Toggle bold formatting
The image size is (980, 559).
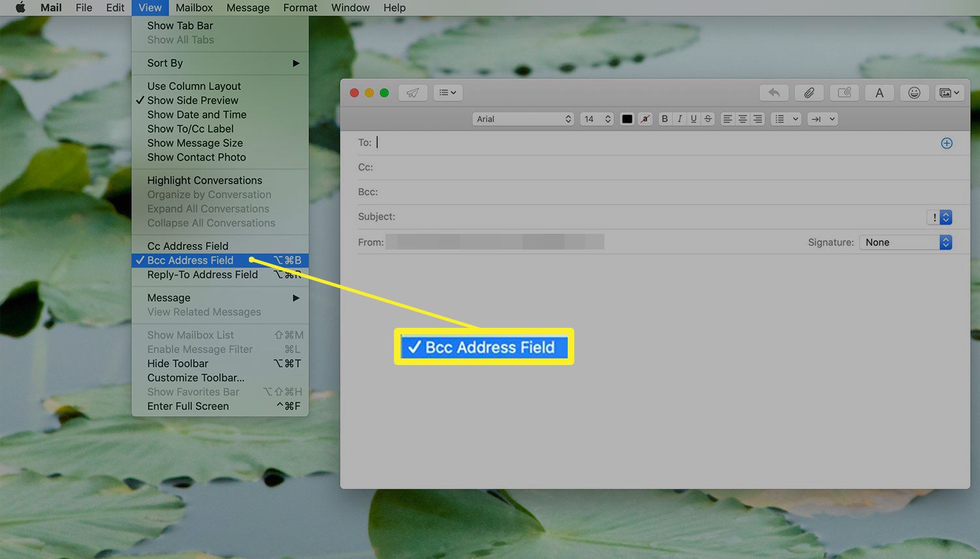pos(665,119)
